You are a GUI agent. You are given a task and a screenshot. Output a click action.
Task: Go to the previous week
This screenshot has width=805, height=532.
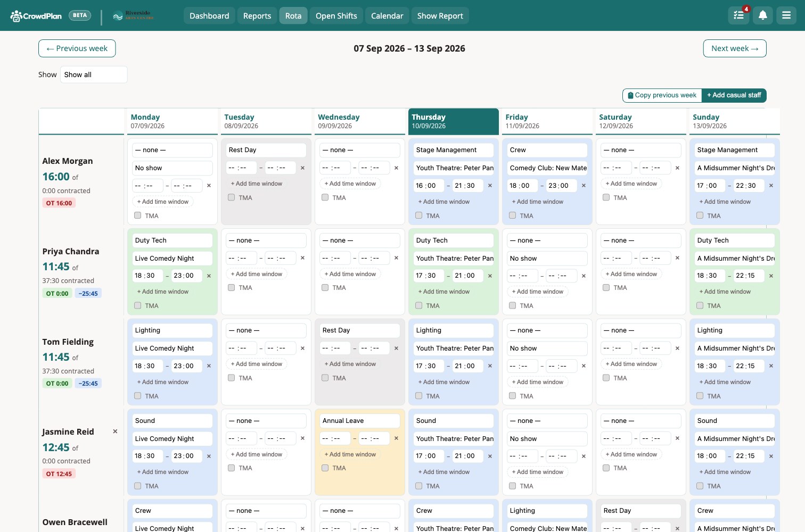click(x=77, y=48)
